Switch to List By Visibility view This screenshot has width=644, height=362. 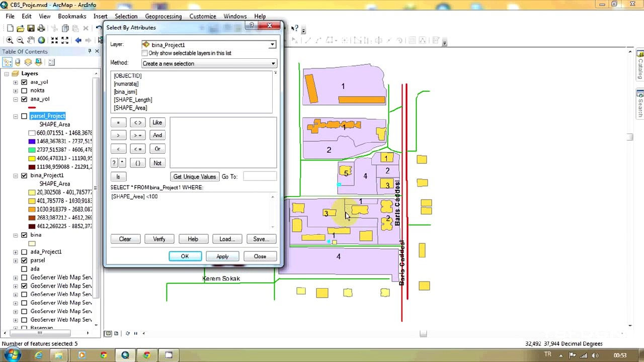(28, 62)
